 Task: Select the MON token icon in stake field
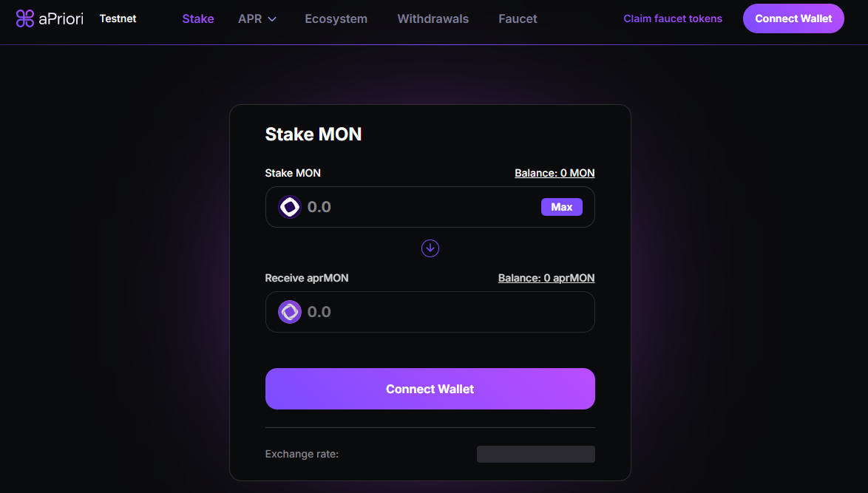pos(288,206)
